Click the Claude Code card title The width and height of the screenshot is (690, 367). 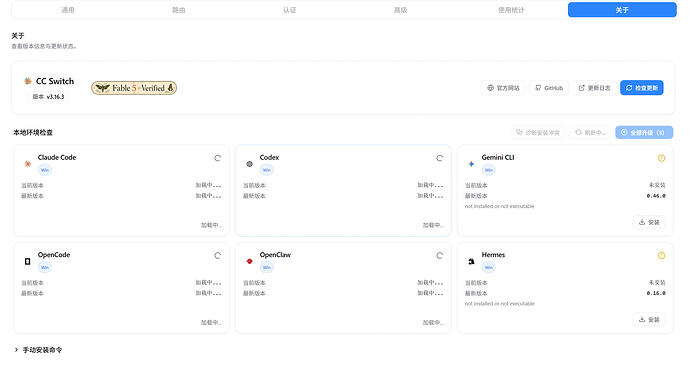(x=57, y=157)
